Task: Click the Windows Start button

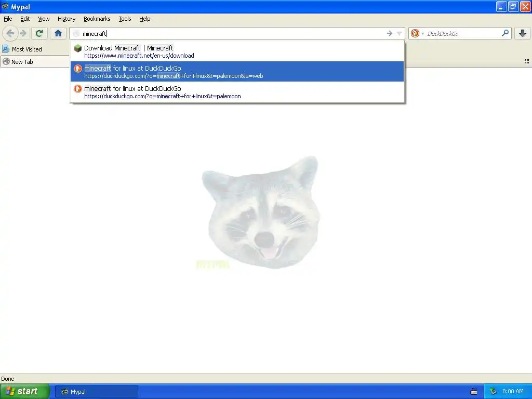Action: [24, 391]
